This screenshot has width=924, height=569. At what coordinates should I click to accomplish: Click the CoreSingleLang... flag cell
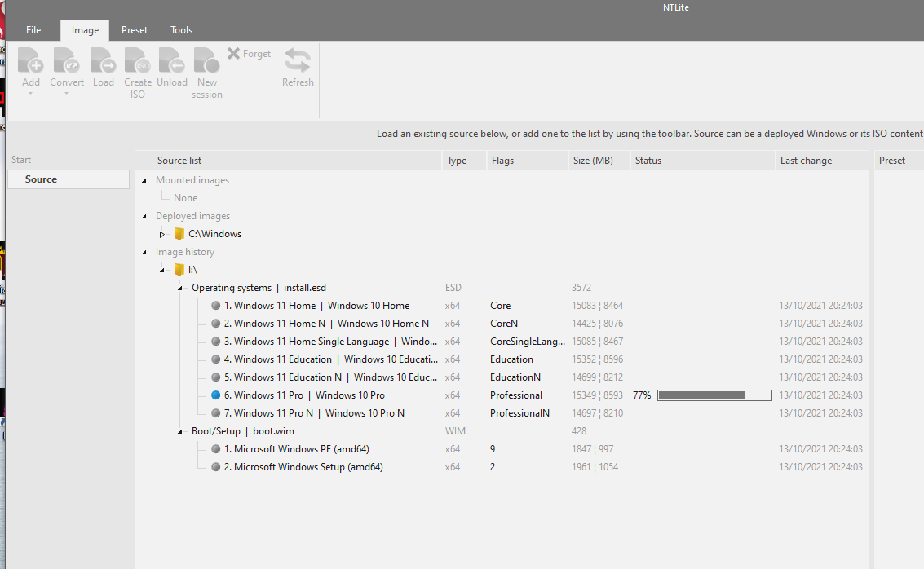pos(528,342)
